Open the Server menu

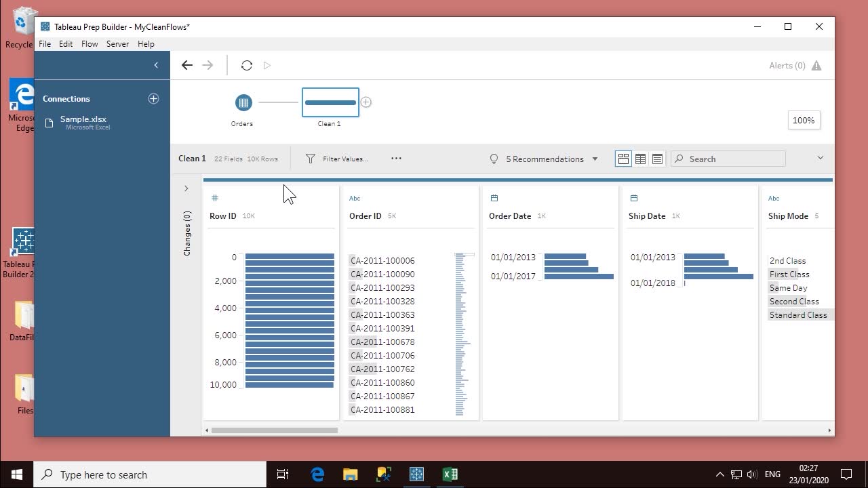(x=117, y=44)
